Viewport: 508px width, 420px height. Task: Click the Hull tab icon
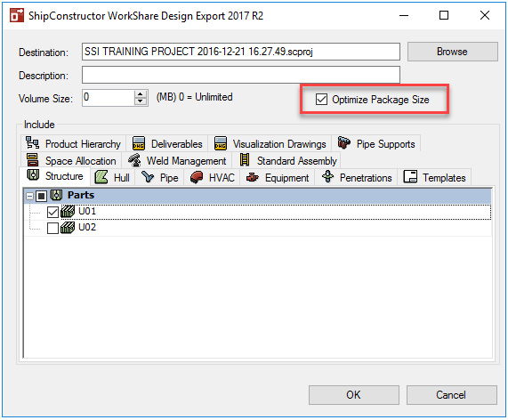pos(101,177)
